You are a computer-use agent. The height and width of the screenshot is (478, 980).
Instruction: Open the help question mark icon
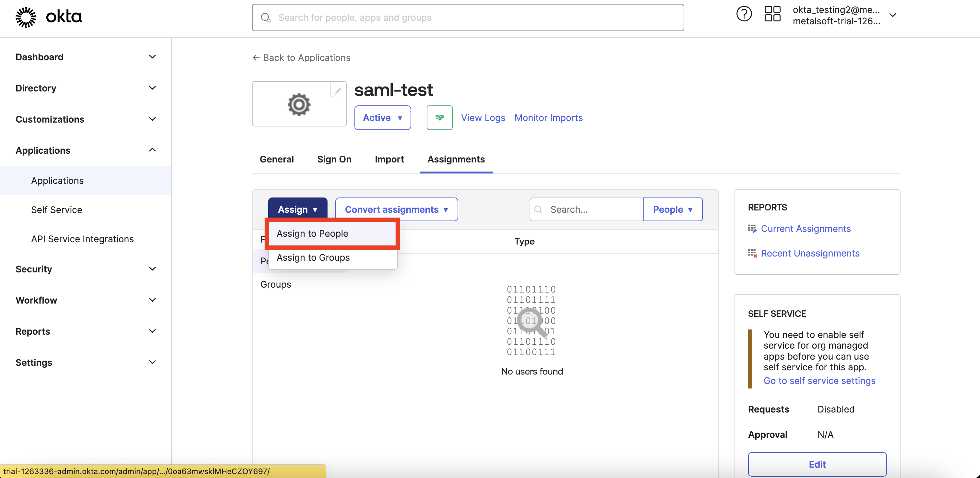pos(744,15)
